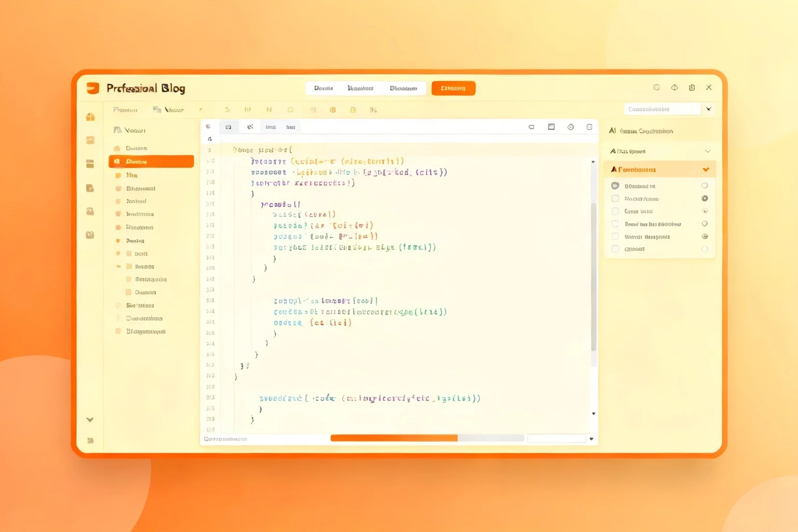Click the diamond icon in editor header
This screenshot has width=798, height=532.
tap(570, 127)
